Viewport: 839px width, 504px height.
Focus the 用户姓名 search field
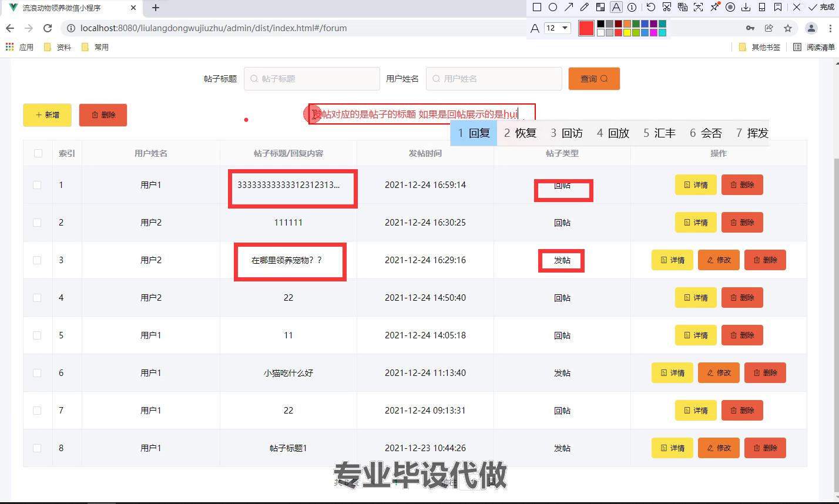pyautogui.click(x=494, y=79)
